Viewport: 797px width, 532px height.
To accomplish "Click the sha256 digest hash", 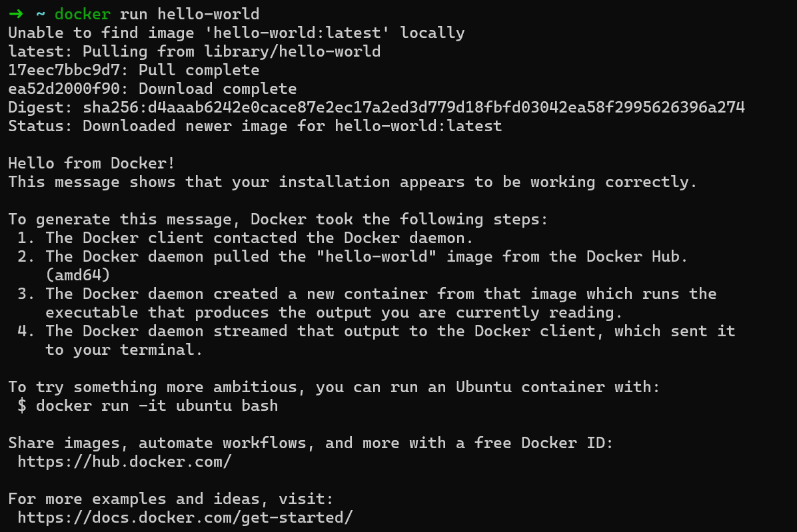I will point(413,107).
